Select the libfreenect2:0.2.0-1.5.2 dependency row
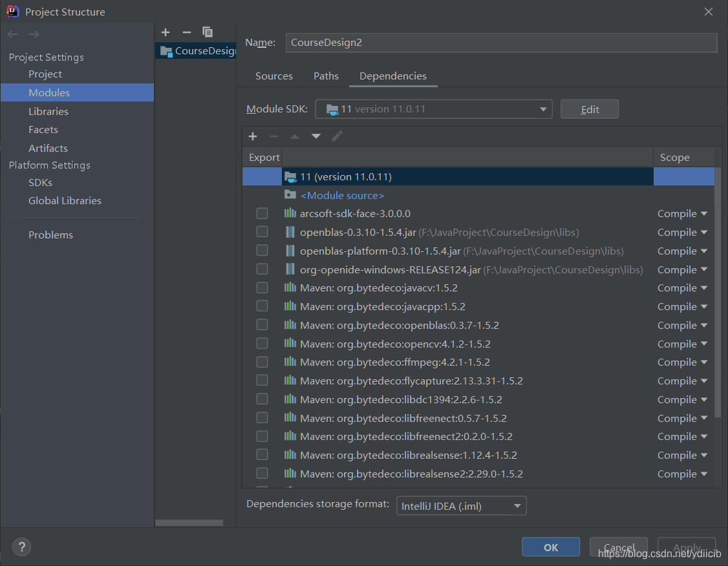This screenshot has width=728, height=566. [x=478, y=437]
